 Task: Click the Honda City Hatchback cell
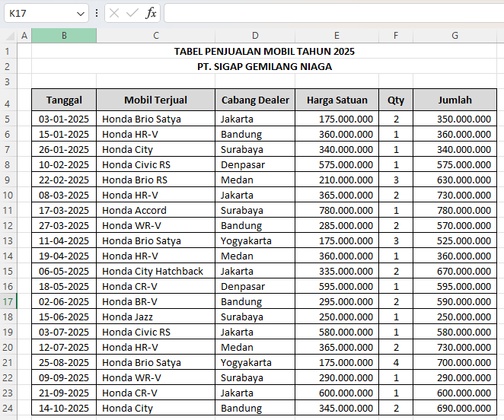155,272
